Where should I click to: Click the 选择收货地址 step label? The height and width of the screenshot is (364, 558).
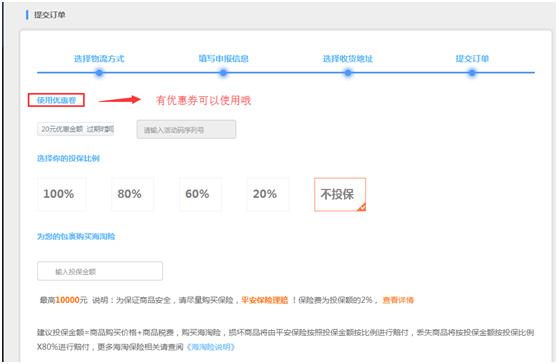pos(348,59)
